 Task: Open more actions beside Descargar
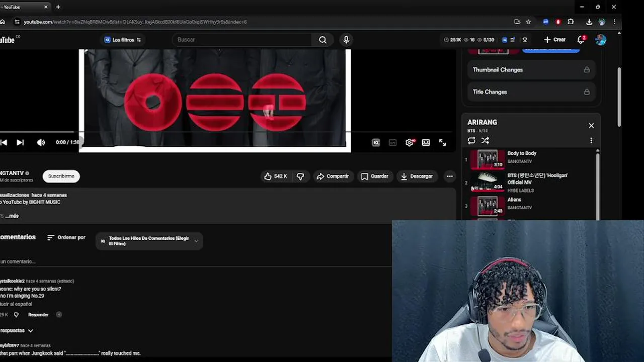pos(450,176)
